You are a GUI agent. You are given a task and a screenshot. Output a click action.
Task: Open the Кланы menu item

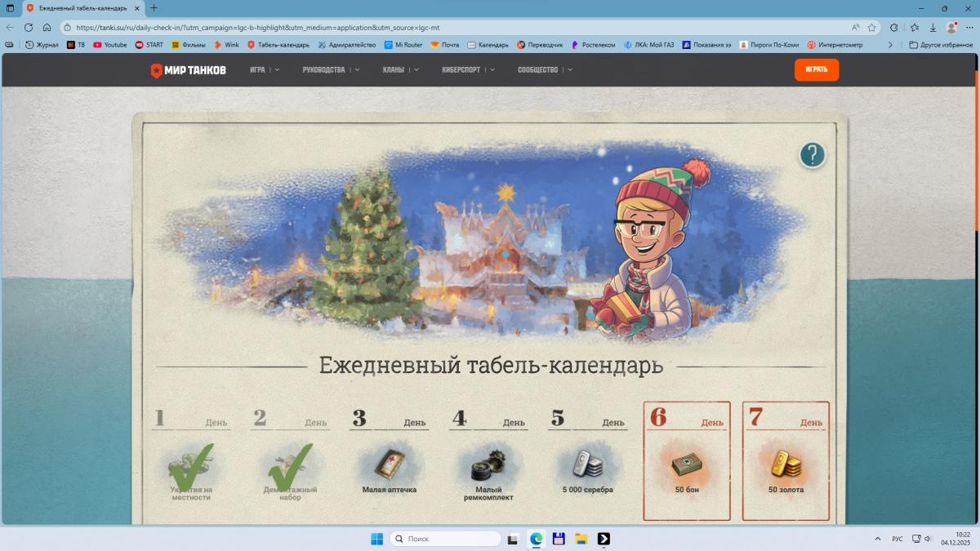tap(393, 70)
